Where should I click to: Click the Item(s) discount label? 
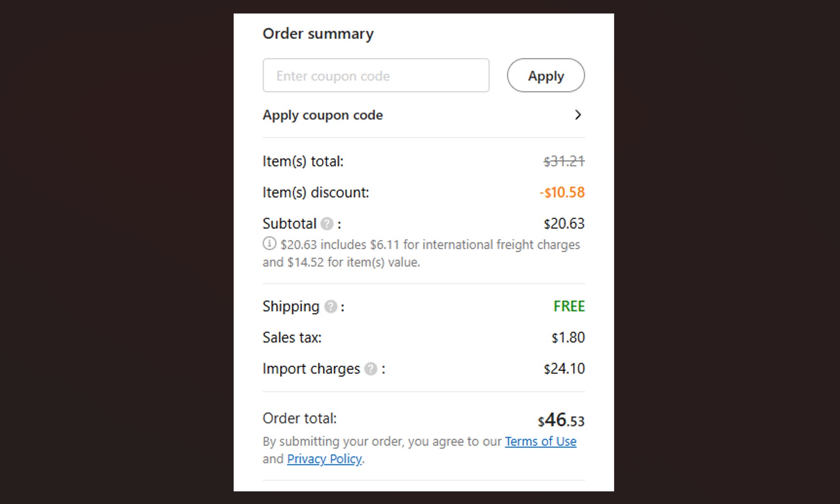tap(316, 193)
